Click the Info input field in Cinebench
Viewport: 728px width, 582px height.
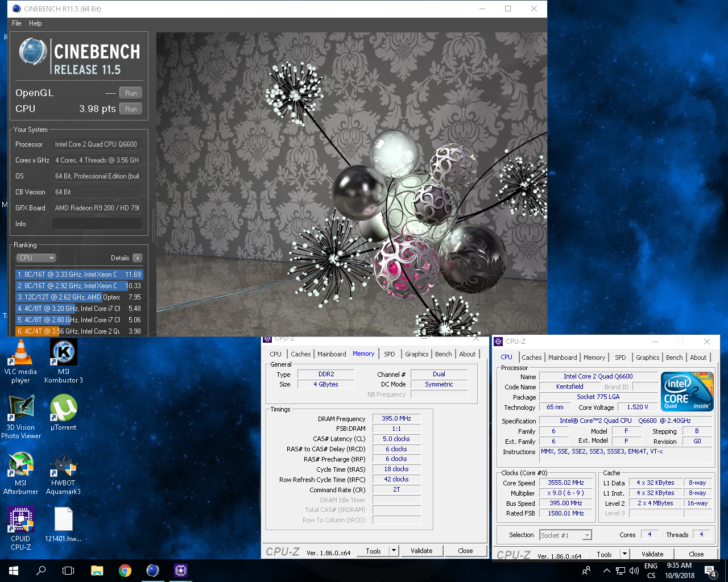(97, 224)
